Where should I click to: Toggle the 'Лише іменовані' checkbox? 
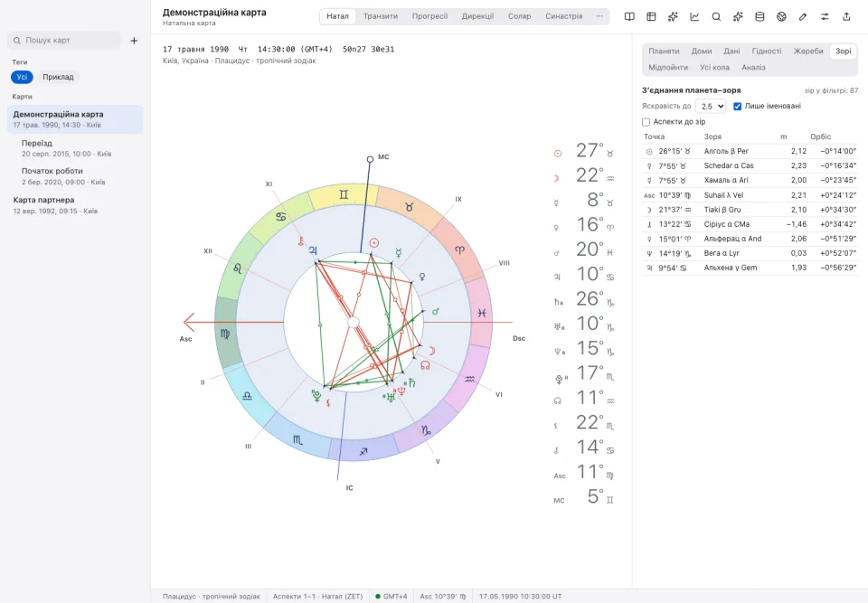pos(738,107)
